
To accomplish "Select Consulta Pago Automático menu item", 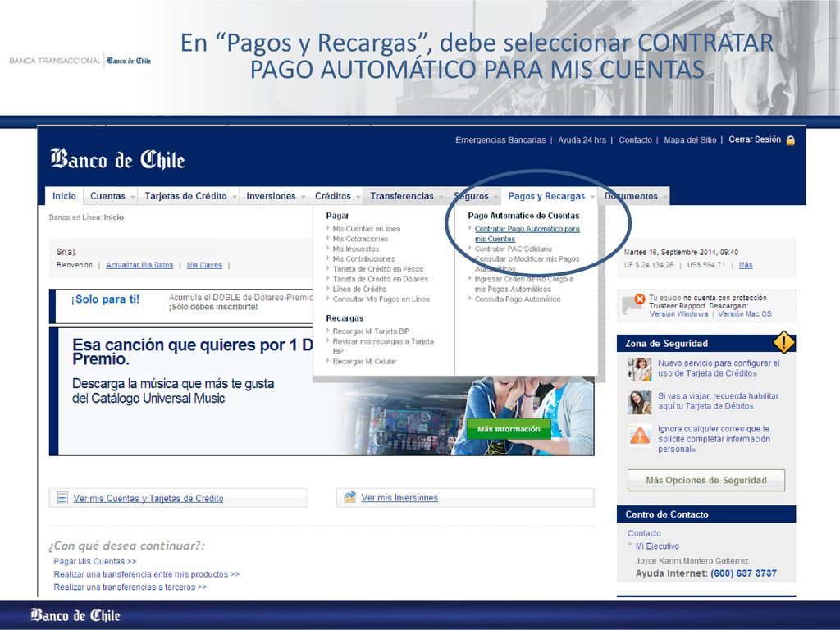I will click(x=518, y=299).
